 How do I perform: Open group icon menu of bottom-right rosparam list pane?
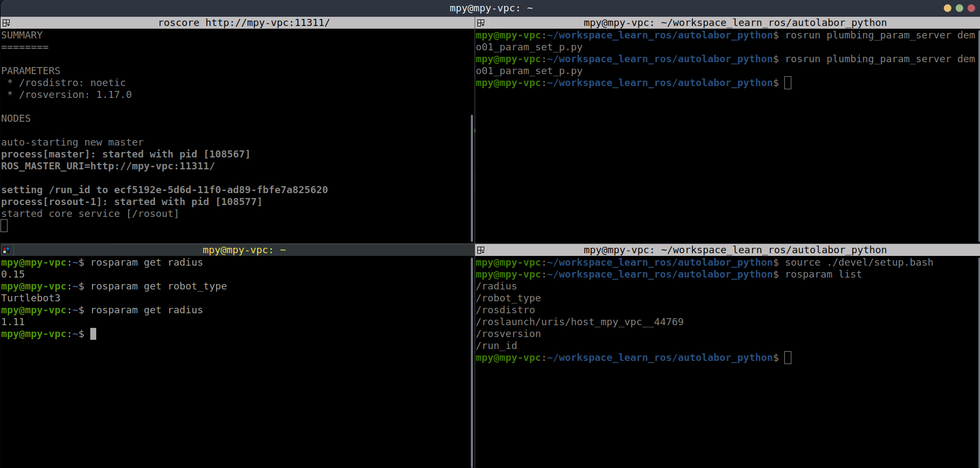point(481,250)
